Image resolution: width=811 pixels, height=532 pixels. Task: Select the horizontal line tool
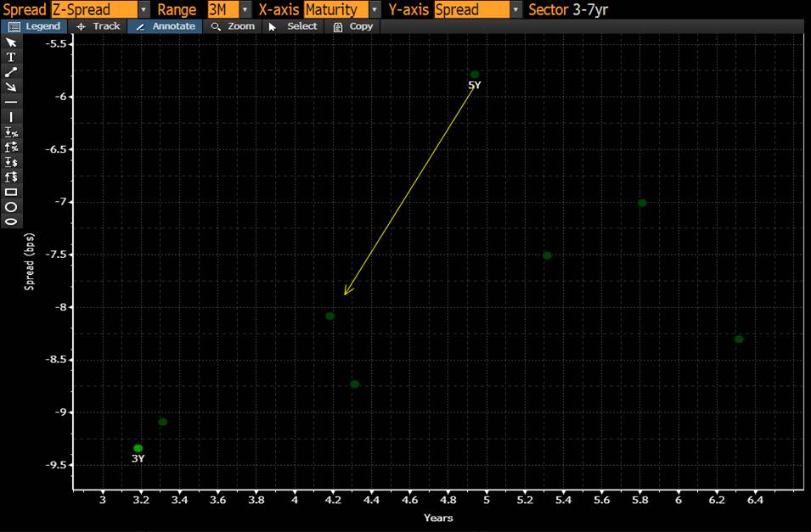11,103
